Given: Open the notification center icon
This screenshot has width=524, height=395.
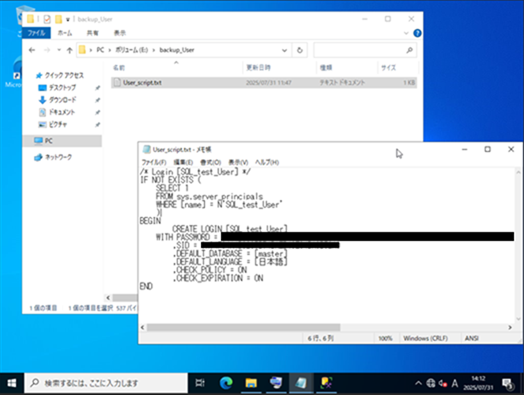Looking at the screenshot, I should click(x=508, y=383).
